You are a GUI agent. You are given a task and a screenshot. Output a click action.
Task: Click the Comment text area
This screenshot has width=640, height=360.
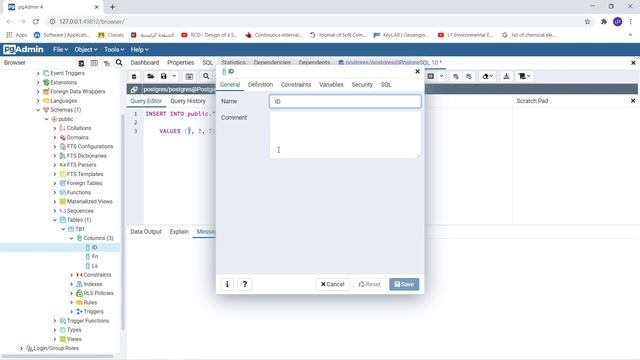point(345,134)
